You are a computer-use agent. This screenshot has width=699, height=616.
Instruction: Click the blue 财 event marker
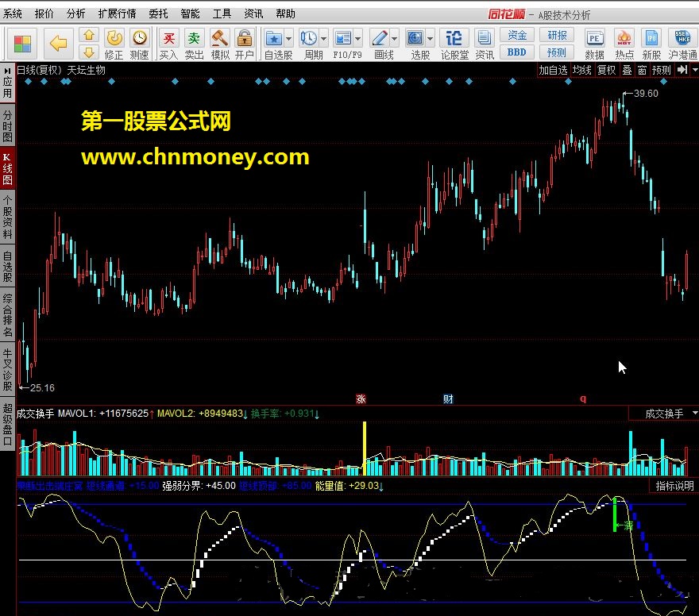click(x=448, y=399)
